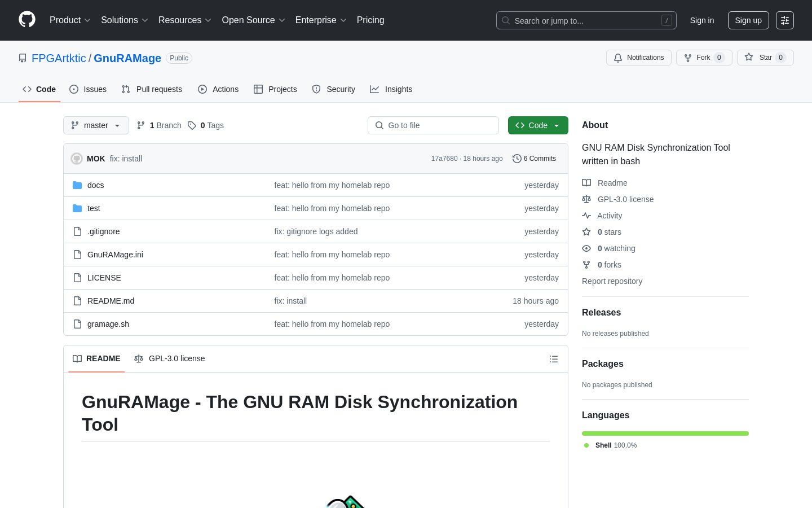Click the Activity pulse icon

coord(586,216)
